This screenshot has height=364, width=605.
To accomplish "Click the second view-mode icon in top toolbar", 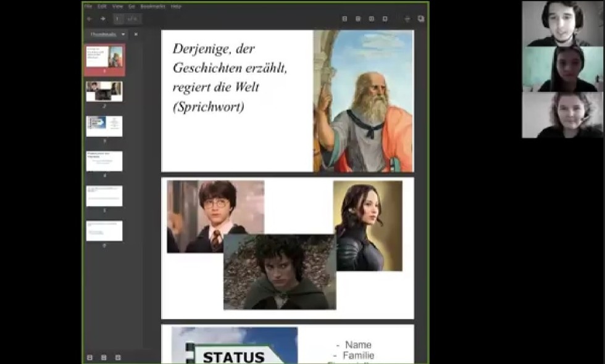I will [358, 19].
